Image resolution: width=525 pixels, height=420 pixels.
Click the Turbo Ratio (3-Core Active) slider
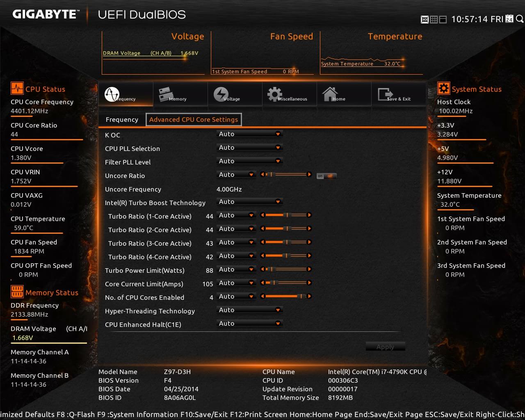(x=286, y=242)
